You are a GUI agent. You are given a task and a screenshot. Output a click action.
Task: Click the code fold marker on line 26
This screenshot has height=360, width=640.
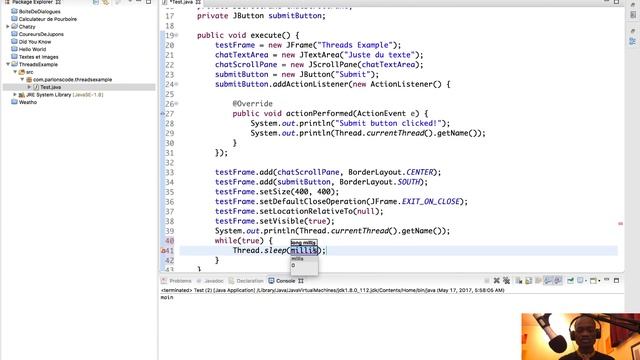click(x=177, y=104)
